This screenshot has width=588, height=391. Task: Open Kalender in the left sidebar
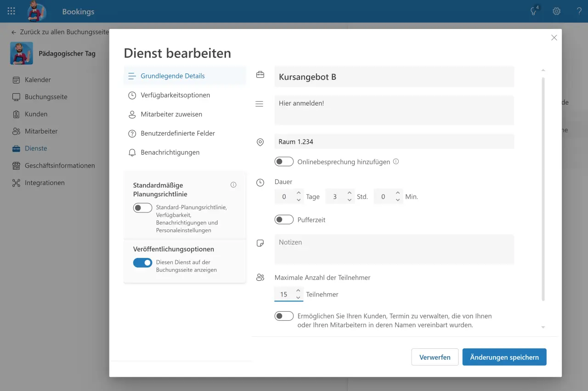tap(38, 80)
